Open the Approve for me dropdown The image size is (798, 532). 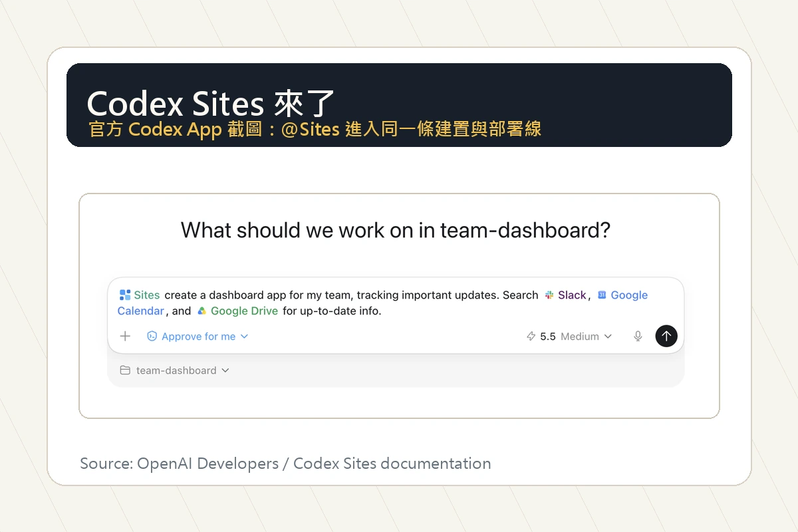tap(198, 336)
